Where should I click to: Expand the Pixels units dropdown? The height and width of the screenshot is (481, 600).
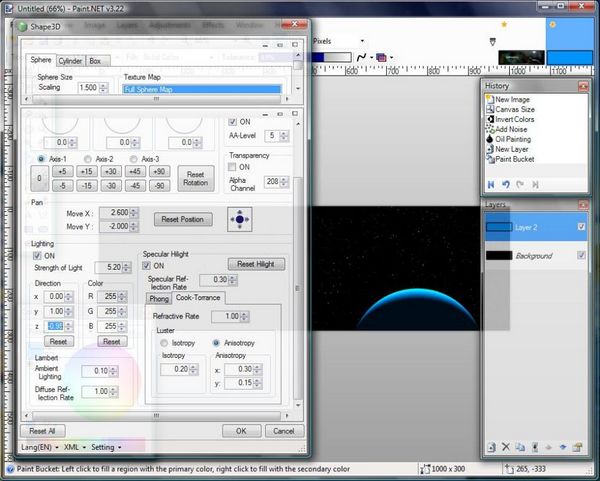(x=360, y=41)
